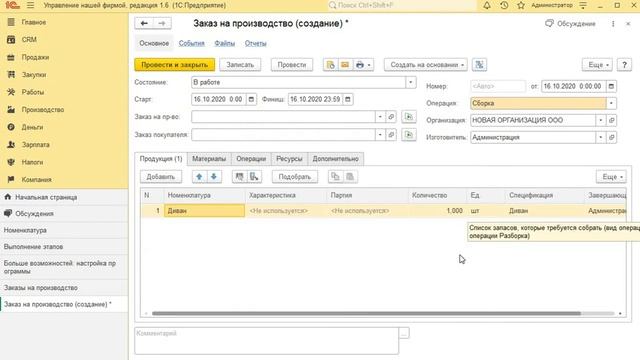The image size is (640, 360).
Task: Open the 1C main menu hamburger icon
Action: tap(31, 5)
